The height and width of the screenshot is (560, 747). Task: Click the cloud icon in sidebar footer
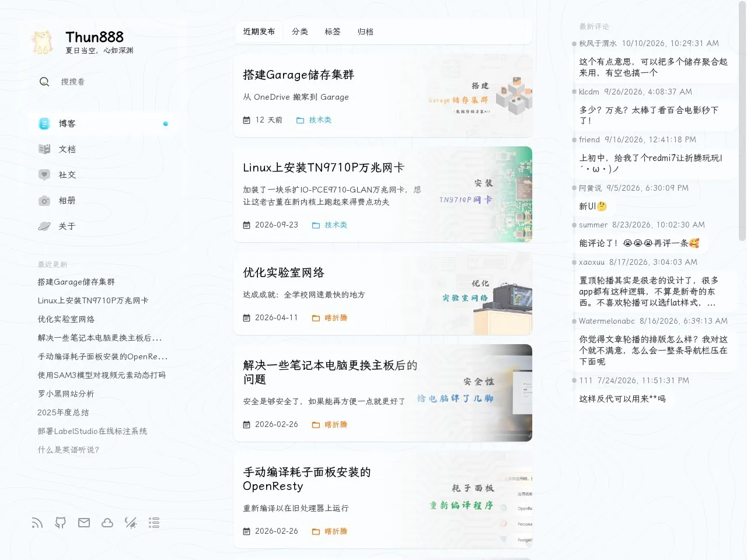(x=107, y=523)
